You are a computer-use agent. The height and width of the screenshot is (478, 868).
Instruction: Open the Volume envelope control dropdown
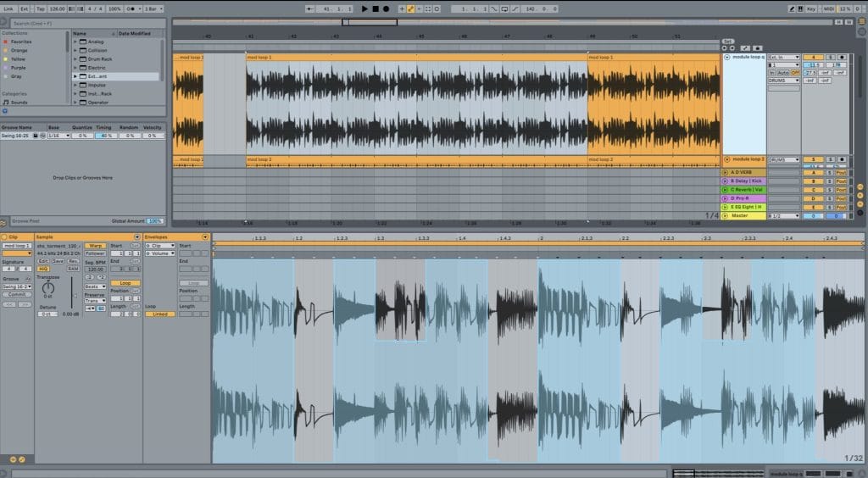pyautogui.click(x=159, y=253)
